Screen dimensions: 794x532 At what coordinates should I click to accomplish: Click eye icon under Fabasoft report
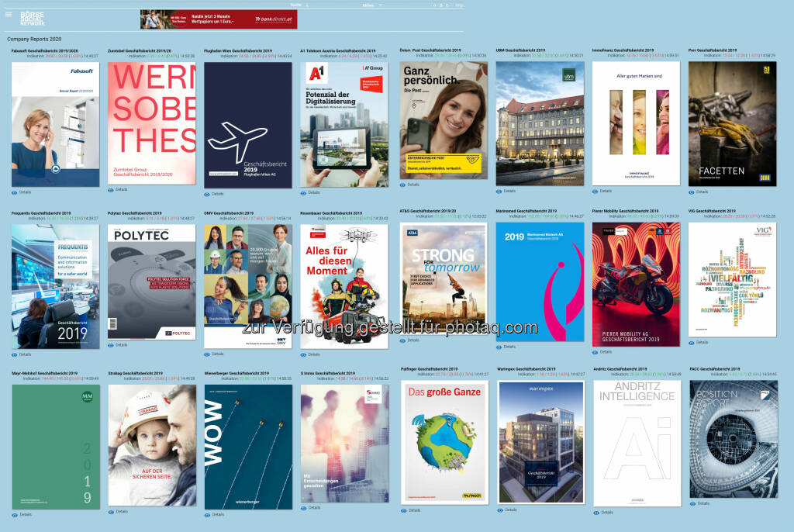click(x=14, y=193)
